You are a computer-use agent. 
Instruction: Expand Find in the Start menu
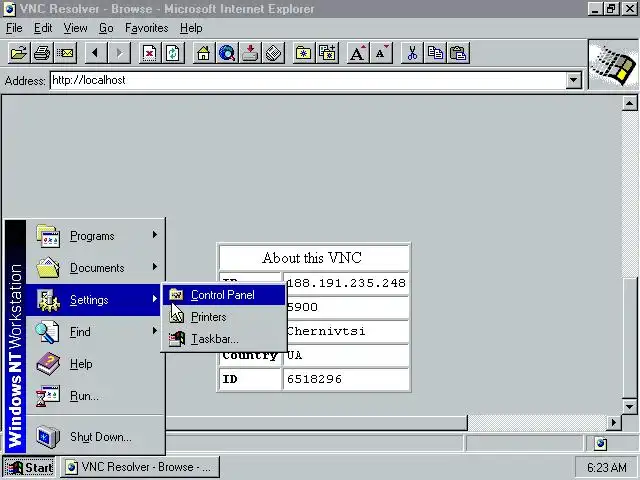tap(95, 331)
